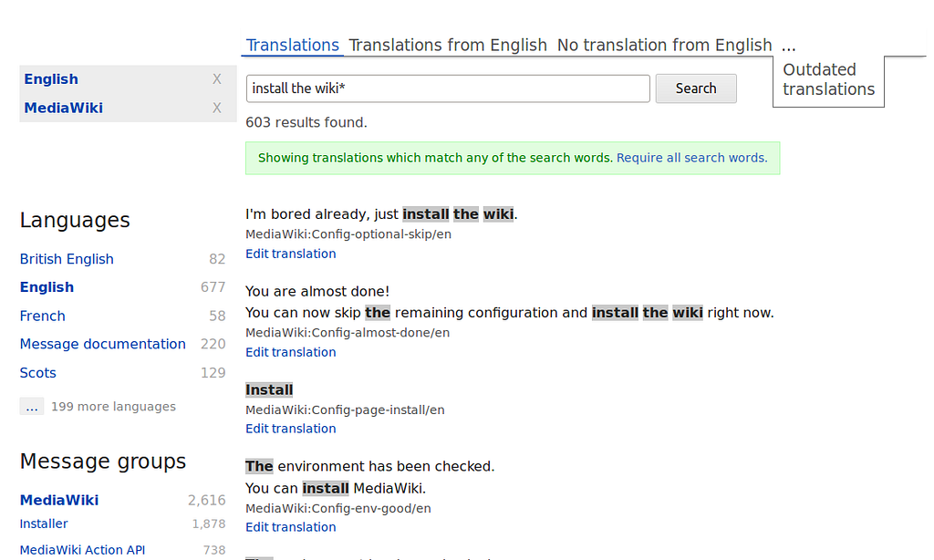Click the count 2,616 beside MediaWiki

(x=206, y=501)
